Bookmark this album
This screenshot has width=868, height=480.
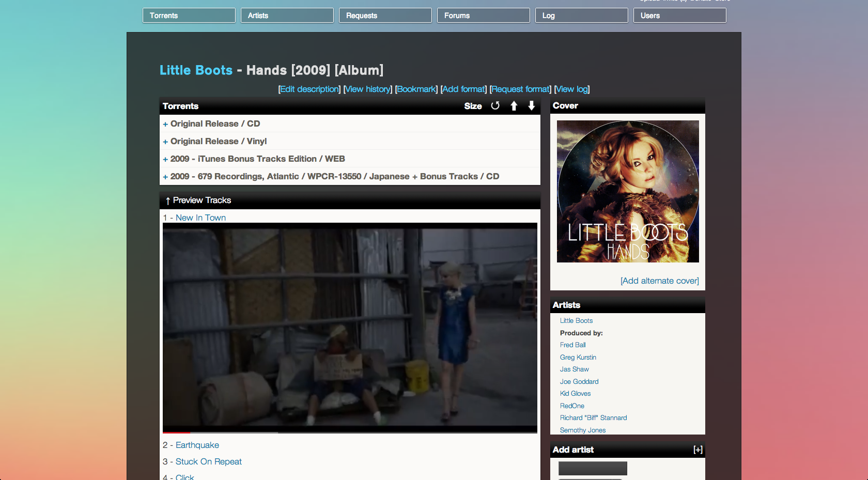416,89
